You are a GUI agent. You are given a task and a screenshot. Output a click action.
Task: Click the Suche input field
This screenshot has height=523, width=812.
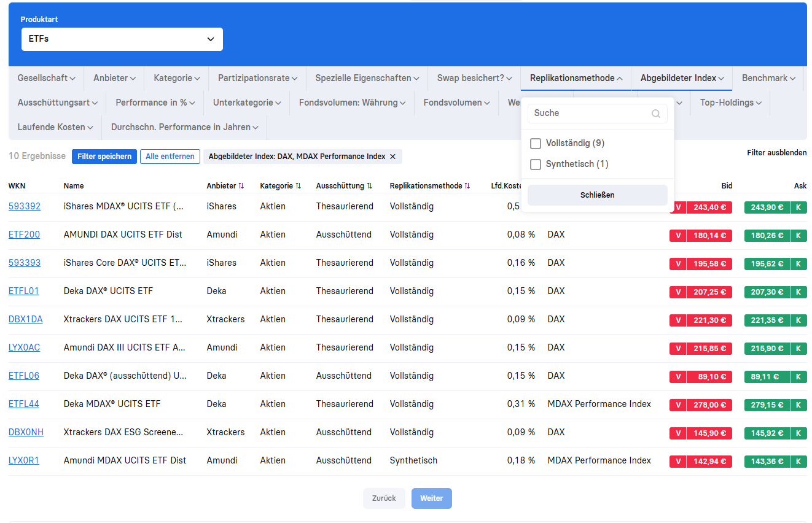pyautogui.click(x=587, y=114)
